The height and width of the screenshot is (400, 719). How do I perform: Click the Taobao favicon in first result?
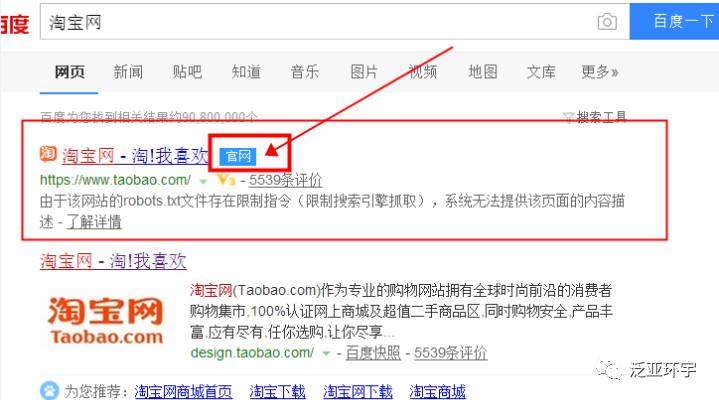[x=48, y=154]
